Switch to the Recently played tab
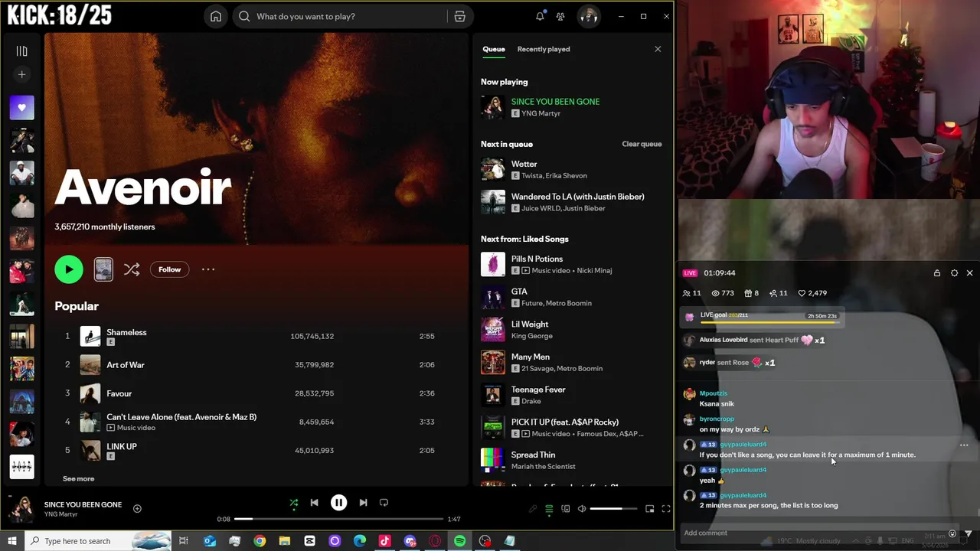 point(544,49)
